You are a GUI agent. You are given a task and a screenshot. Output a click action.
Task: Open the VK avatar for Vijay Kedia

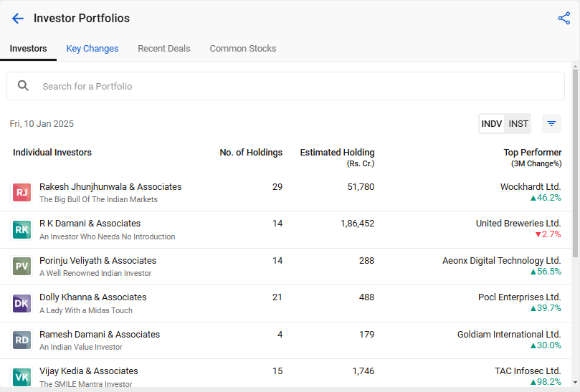(22, 377)
